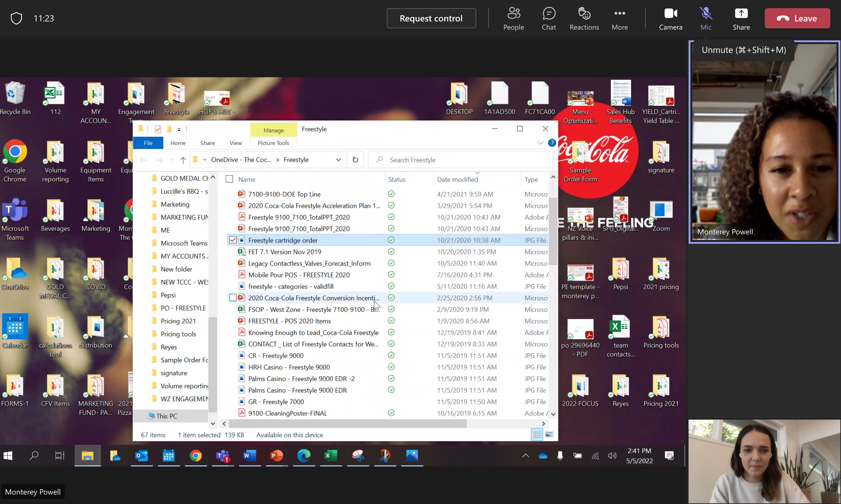The height and width of the screenshot is (504, 841).
Task: Go up one folder level
Action: click(x=183, y=160)
